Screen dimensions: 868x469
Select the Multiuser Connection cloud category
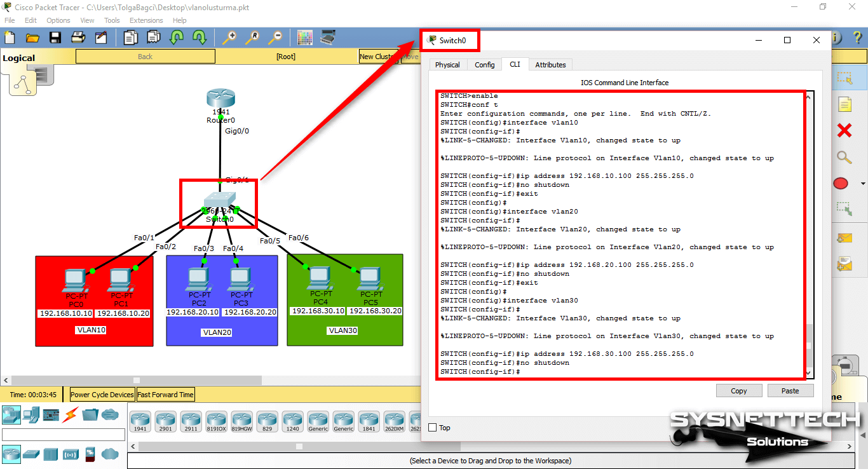tap(110, 415)
